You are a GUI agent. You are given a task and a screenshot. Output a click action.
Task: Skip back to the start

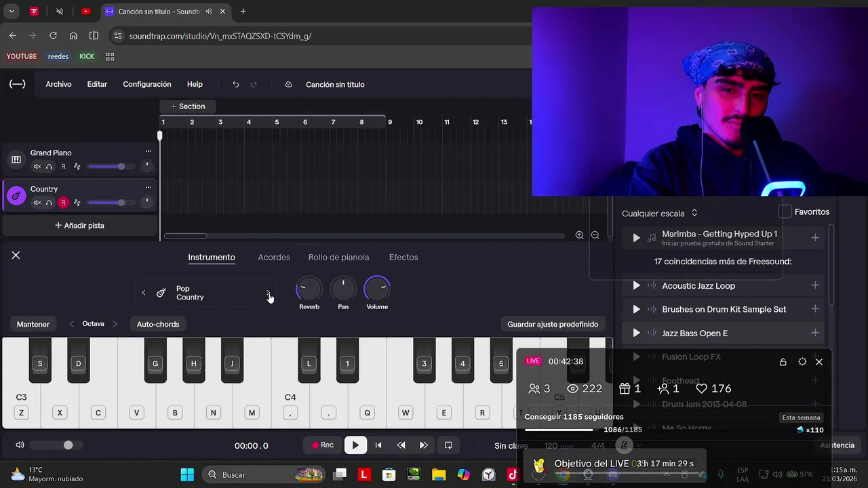point(378,445)
